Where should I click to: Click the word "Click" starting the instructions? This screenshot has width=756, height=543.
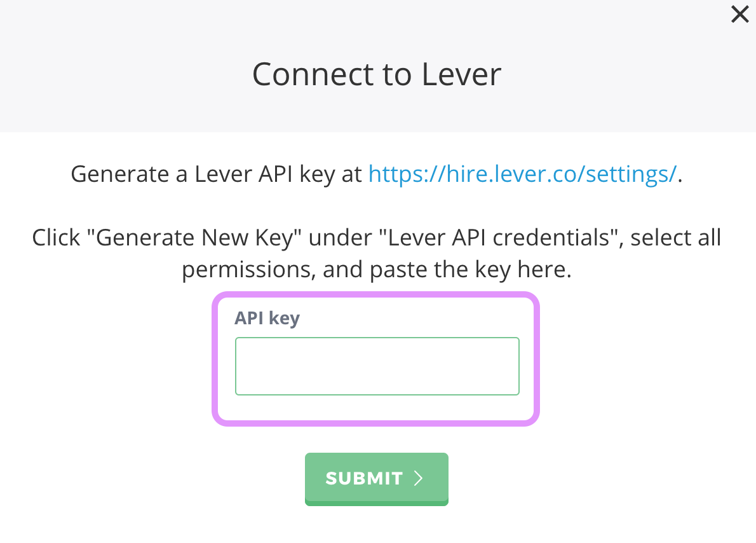(x=55, y=238)
